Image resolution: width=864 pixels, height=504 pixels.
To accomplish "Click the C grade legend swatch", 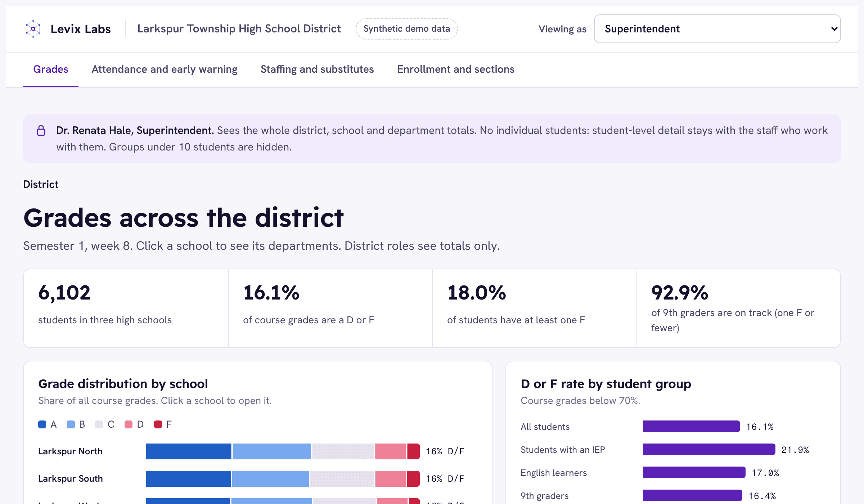I will pyautogui.click(x=99, y=424).
